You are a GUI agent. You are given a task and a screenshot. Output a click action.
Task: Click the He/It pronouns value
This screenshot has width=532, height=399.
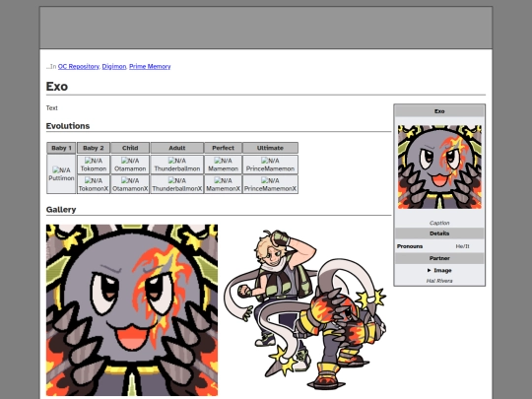click(462, 246)
